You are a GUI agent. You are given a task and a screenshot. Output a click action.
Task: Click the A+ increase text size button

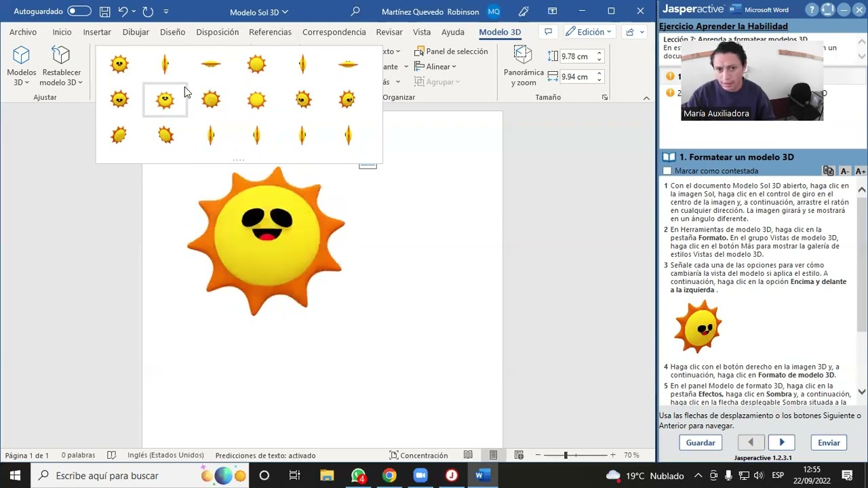(861, 171)
